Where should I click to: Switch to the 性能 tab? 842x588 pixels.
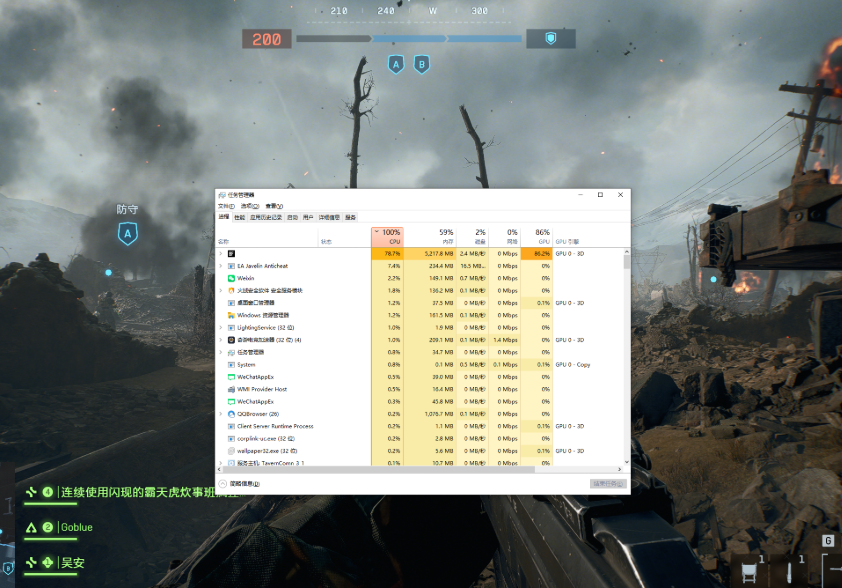239,217
